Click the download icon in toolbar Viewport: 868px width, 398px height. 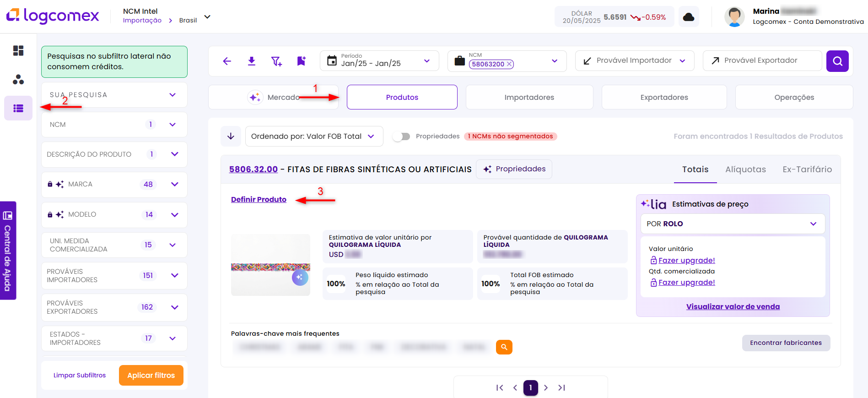tap(252, 61)
